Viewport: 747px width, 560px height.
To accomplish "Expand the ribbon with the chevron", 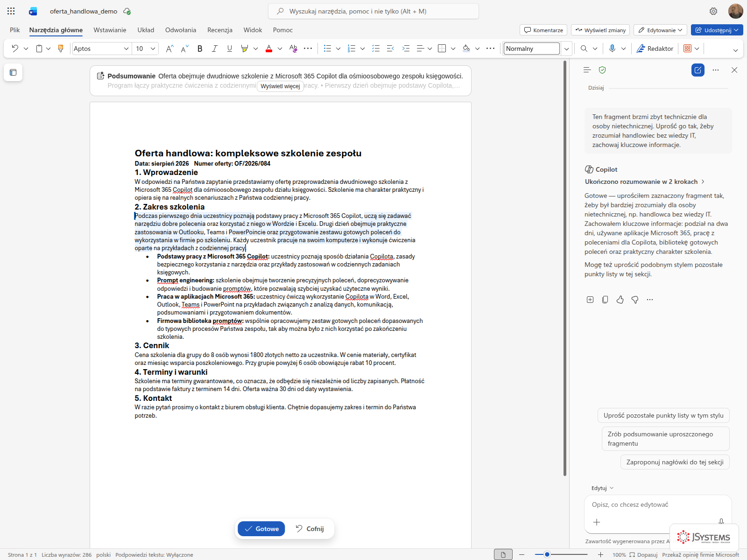I will click(735, 50).
